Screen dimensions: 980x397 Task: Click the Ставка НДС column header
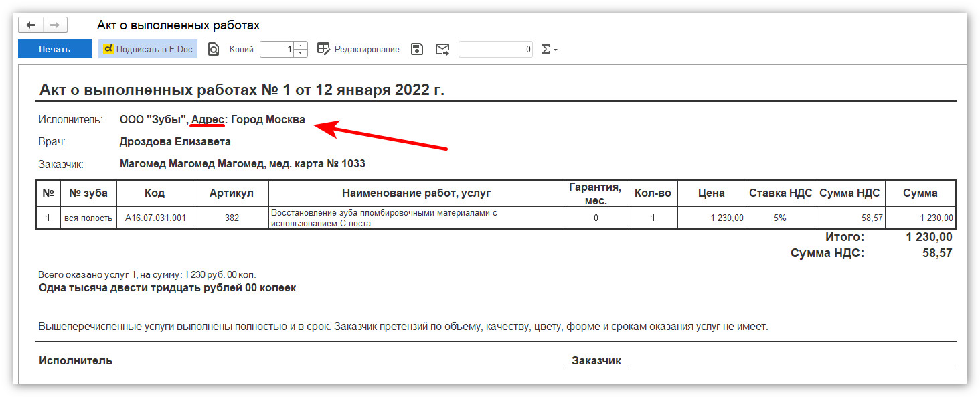(781, 193)
